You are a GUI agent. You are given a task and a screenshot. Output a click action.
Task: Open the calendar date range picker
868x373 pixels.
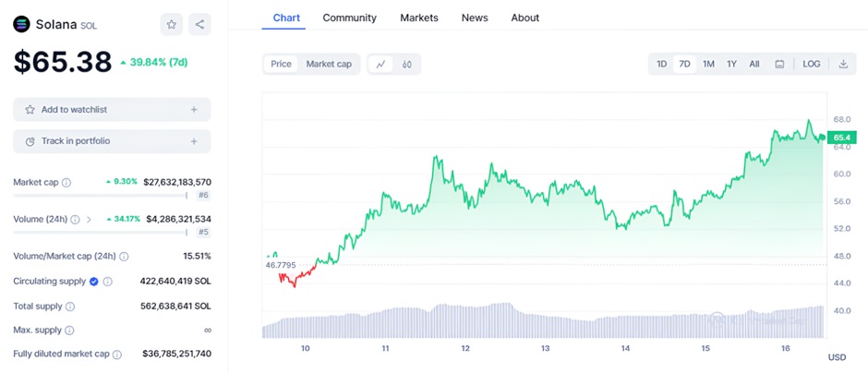(779, 64)
